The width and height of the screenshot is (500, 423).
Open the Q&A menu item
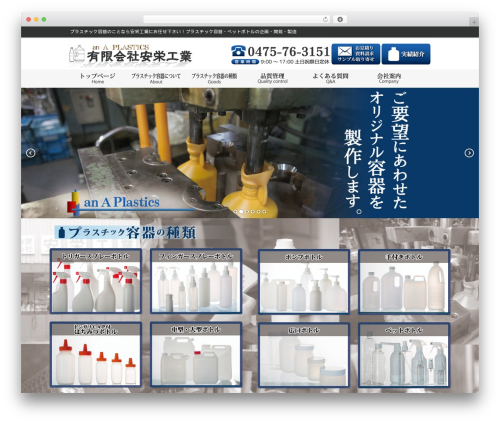pyautogui.click(x=330, y=78)
